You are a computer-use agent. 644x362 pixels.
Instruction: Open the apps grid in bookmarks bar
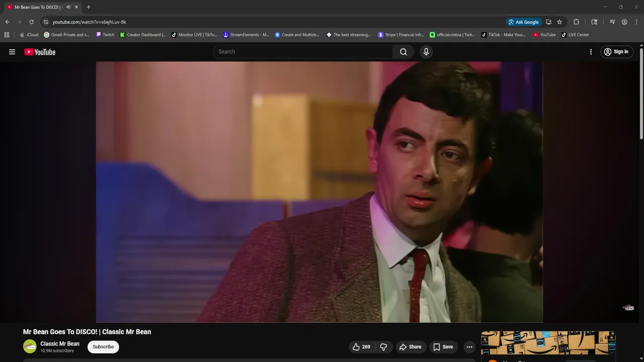7,35
